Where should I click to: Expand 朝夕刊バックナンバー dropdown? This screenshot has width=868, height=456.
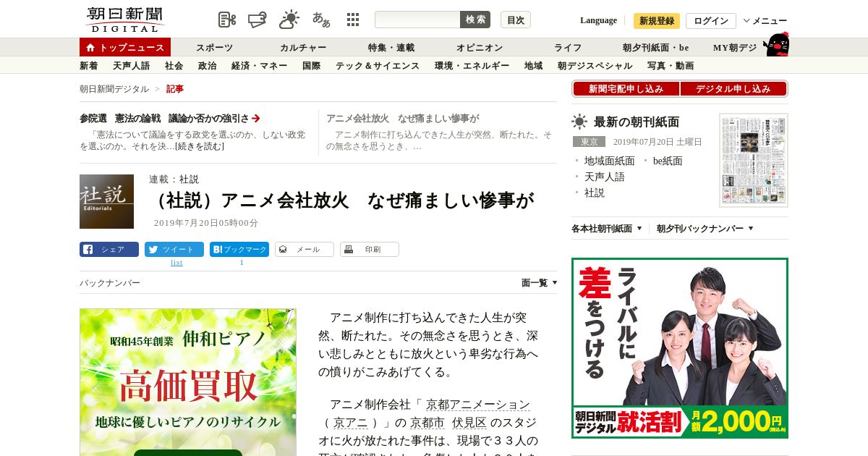[705, 229]
